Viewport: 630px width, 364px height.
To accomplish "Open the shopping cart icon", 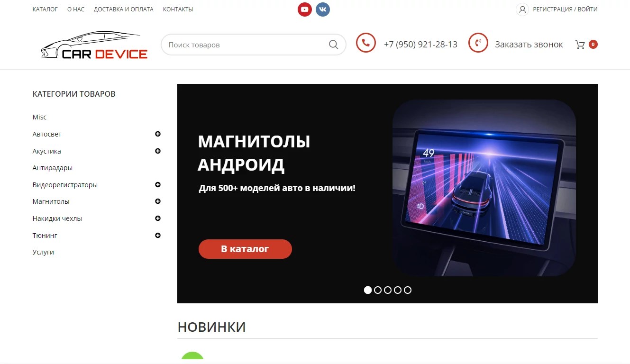I will pyautogui.click(x=580, y=45).
